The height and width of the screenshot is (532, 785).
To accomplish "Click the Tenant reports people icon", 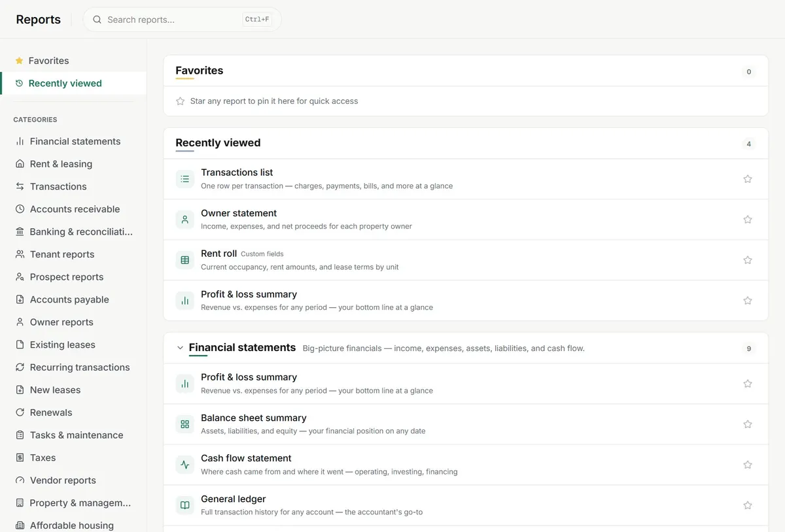I will [x=20, y=254].
